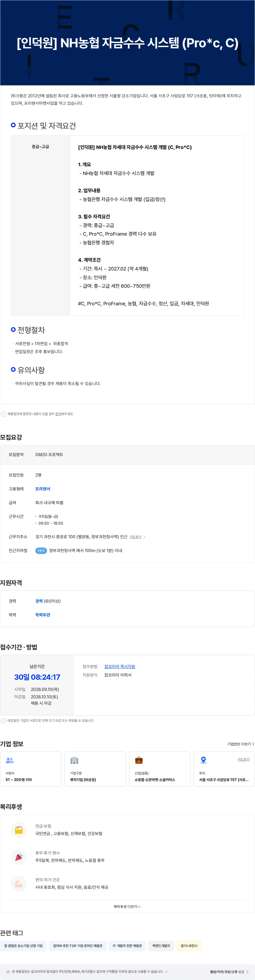Click the 2명 recruitment count
Image resolution: width=255 pixels, height=980 pixels.
tap(39, 475)
